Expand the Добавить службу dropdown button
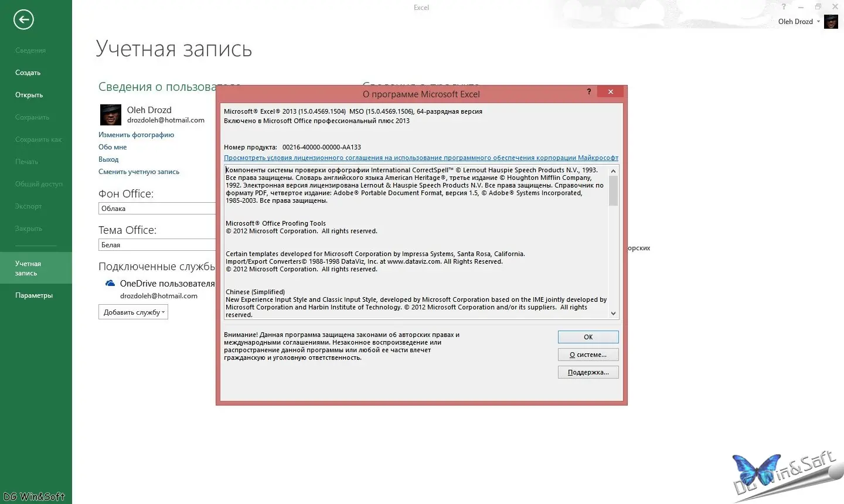 click(x=133, y=312)
